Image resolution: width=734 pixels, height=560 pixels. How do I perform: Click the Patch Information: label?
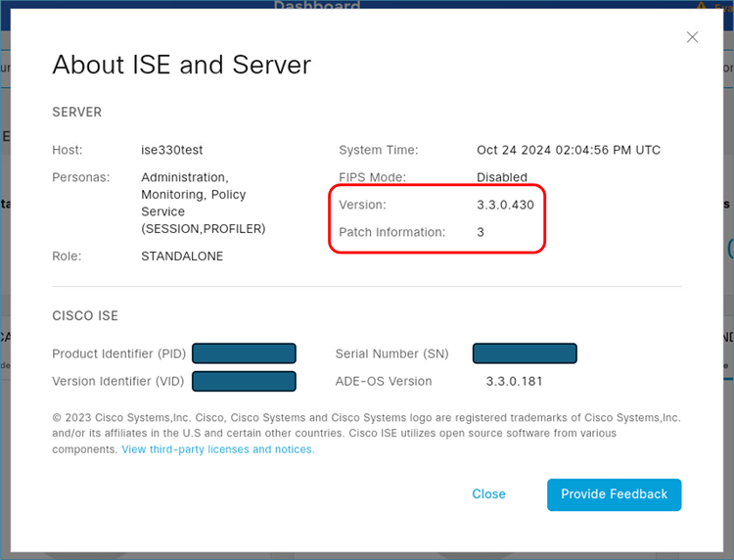[392, 232]
